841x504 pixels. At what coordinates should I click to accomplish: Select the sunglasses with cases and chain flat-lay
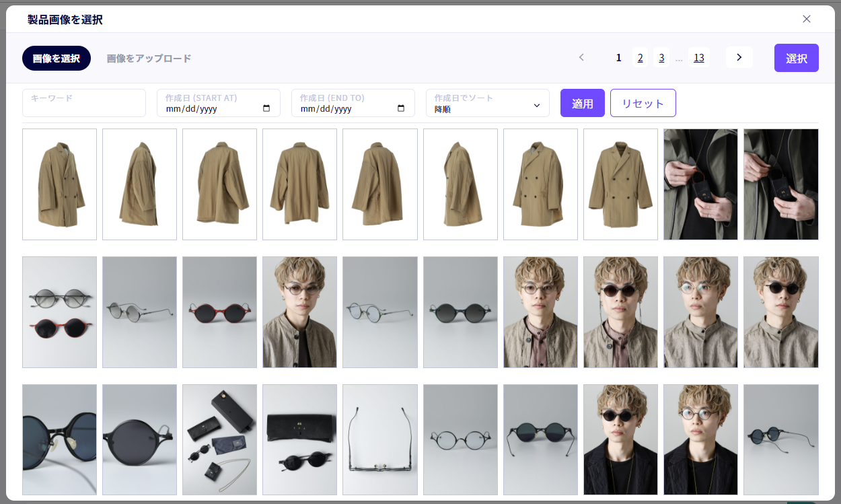pyautogui.click(x=219, y=440)
